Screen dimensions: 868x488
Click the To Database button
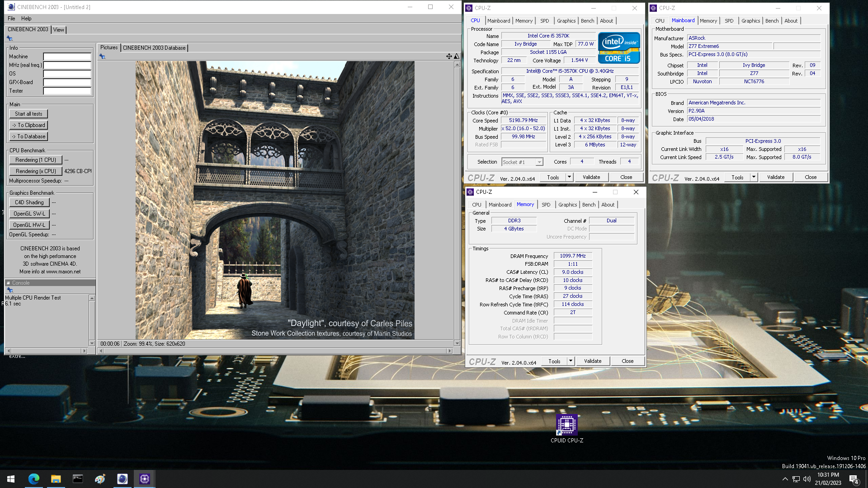point(28,136)
